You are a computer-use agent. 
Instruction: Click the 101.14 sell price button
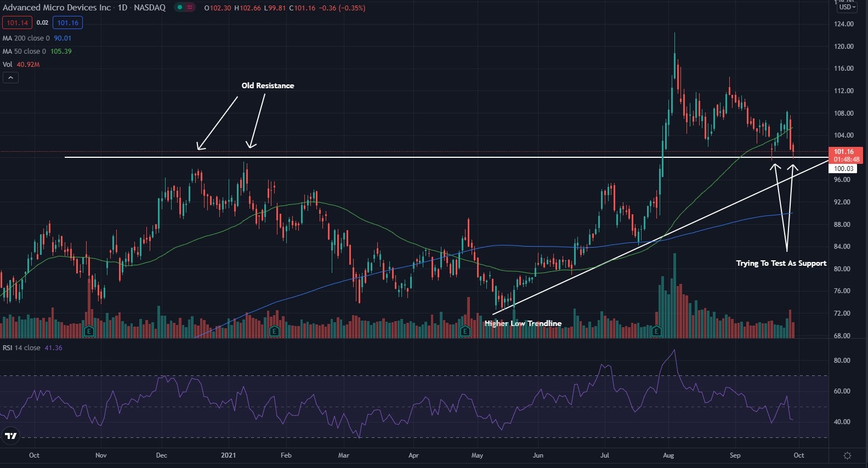pos(18,23)
